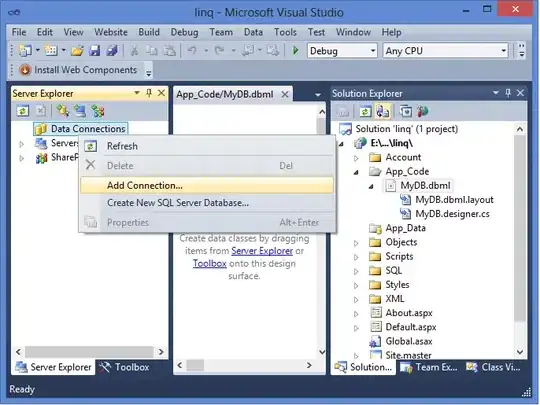
Task: Start debugging with green play icon
Action: point(295,51)
